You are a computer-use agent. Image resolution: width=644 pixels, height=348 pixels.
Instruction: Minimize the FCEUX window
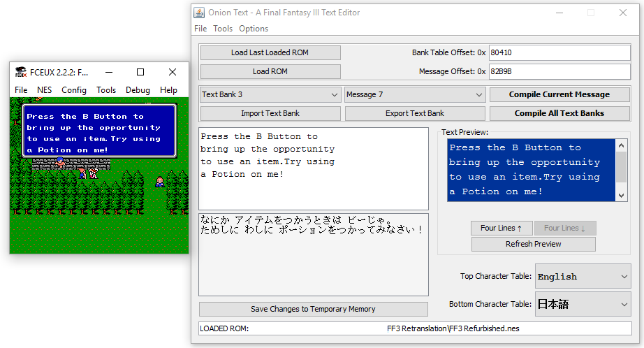pyautogui.click(x=109, y=72)
